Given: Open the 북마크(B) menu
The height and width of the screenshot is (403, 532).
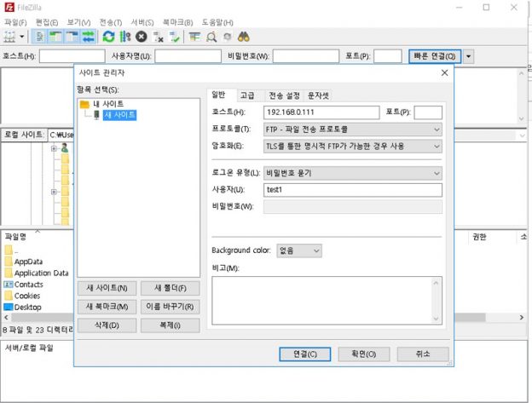Looking at the screenshot, I should click(x=178, y=22).
